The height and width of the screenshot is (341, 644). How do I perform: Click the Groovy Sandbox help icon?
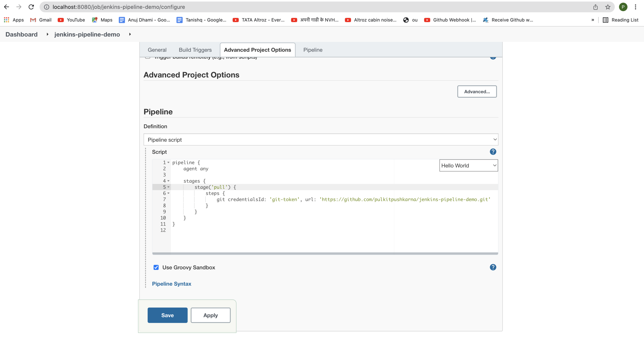(493, 267)
